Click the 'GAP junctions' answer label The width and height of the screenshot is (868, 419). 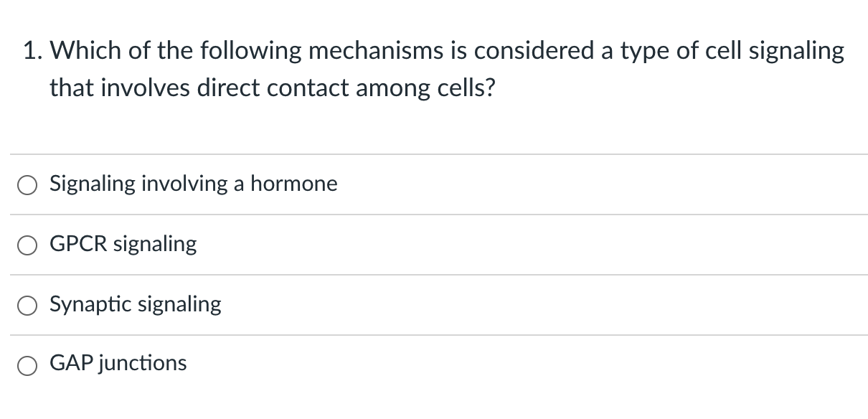point(118,364)
